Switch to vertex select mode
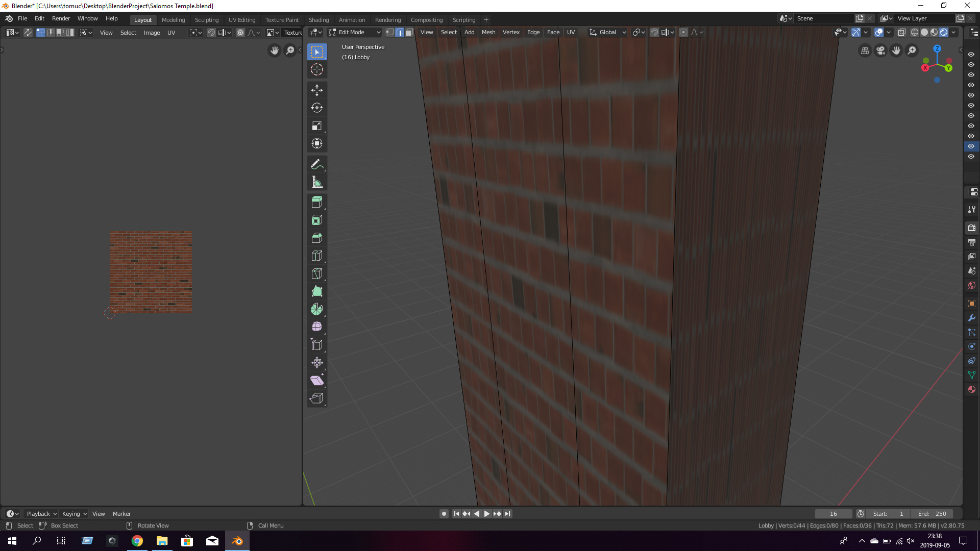This screenshot has height=551, width=980. click(390, 32)
